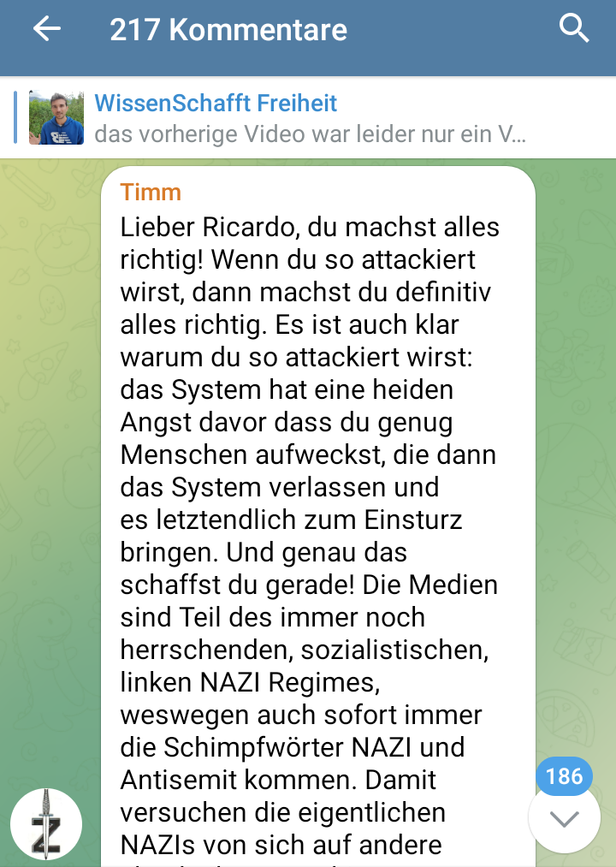
Task: Select message line 'Lieber Ricardo, du machst alles'
Action: point(310,228)
